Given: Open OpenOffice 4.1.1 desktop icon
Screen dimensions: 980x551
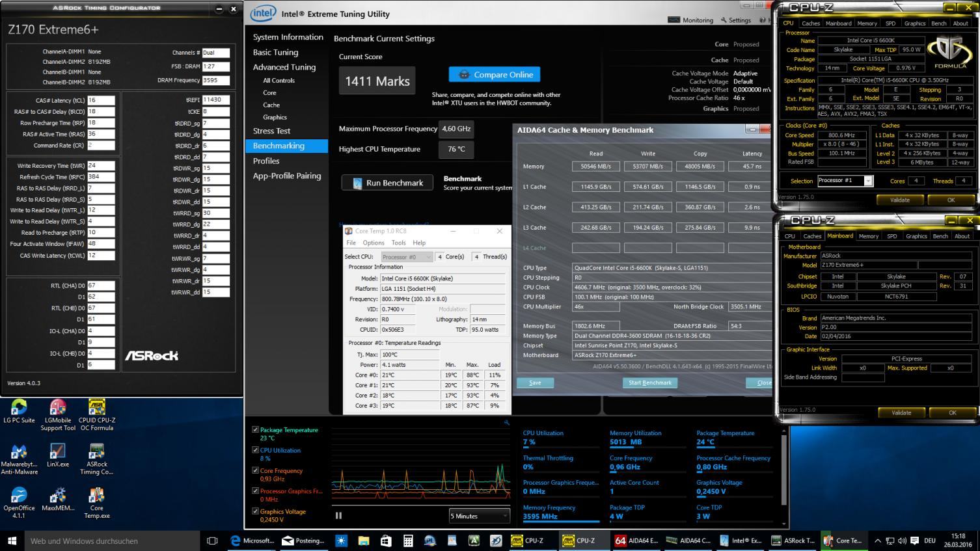Looking at the screenshot, I should (19, 503).
